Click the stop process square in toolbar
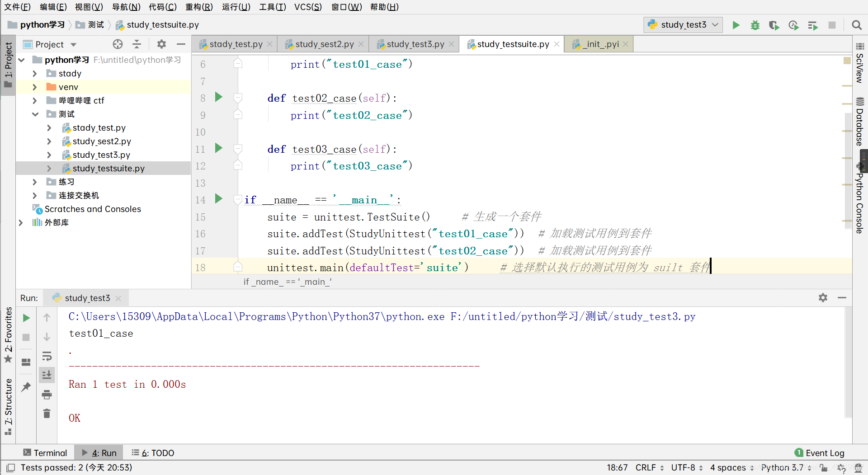Viewport: 868px width, 475px height. click(x=832, y=25)
